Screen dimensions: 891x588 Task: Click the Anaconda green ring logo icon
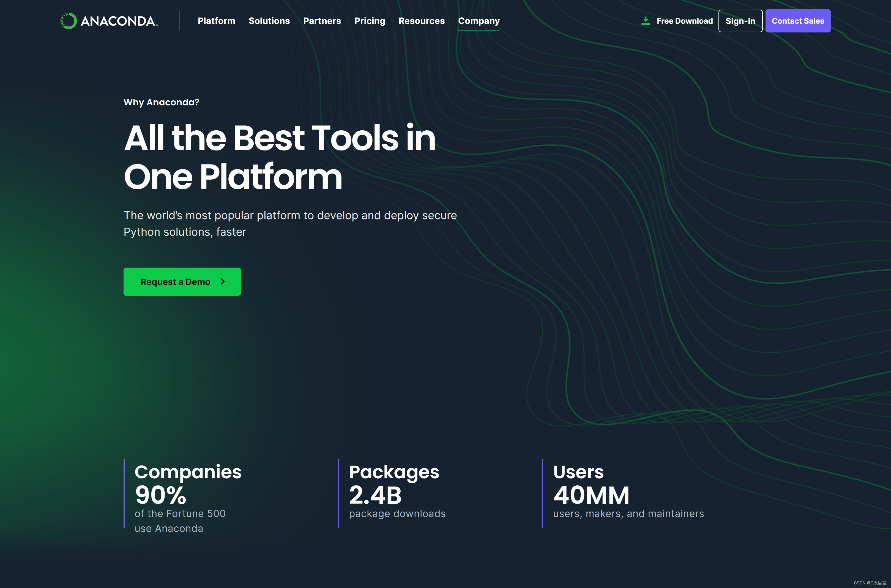(x=68, y=21)
